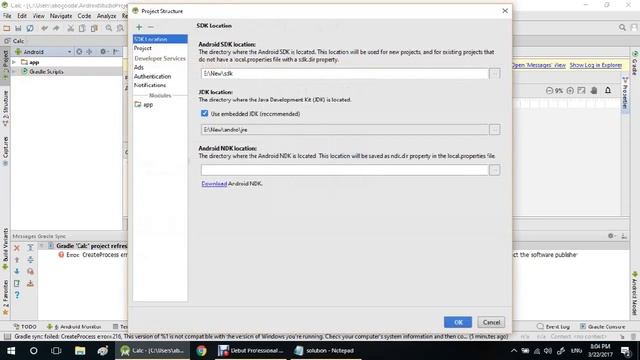Click the Redo arrow in toolbar
Image resolution: width=640 pixels, height=360 pixels.
tap(56, 28)
